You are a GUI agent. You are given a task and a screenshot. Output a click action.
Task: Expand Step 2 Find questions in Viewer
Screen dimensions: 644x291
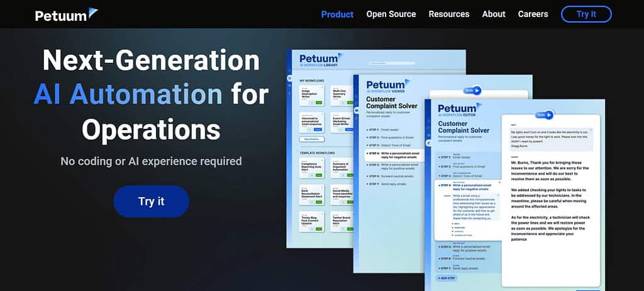pyautogui.click(x=390, y=138)
